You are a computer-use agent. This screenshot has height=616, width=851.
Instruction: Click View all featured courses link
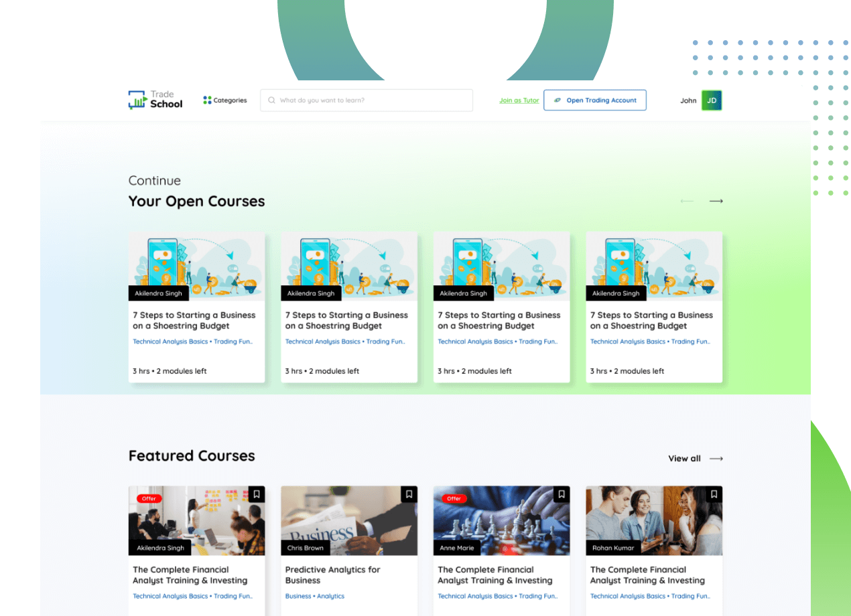click(684, 459)
